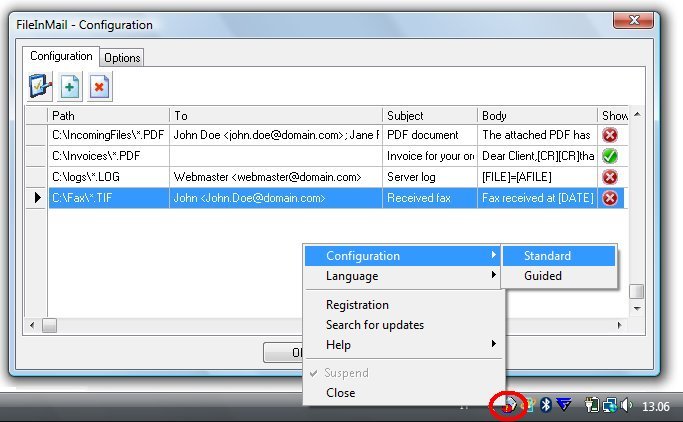683x422 pixels.
Task: Toggle Show icon for logs LOG row
Action: coord(610,177)
